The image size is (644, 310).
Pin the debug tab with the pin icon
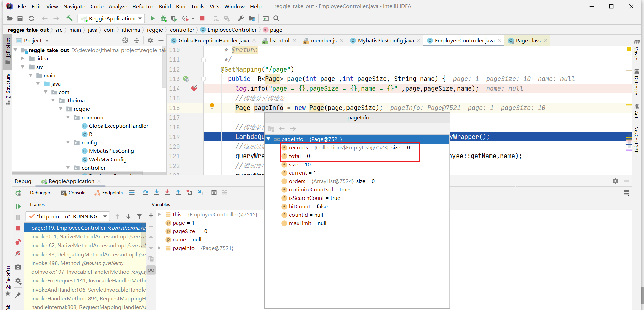point(18,295)
